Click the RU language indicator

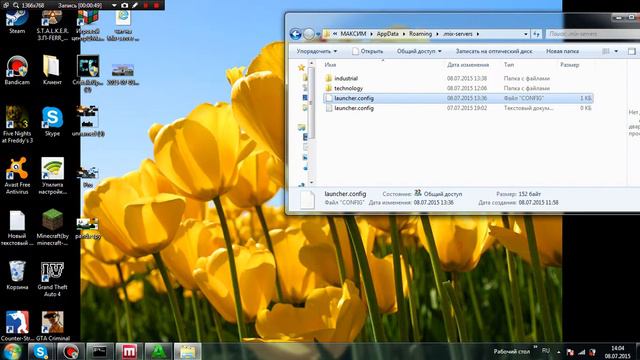(x=546, y=351)
